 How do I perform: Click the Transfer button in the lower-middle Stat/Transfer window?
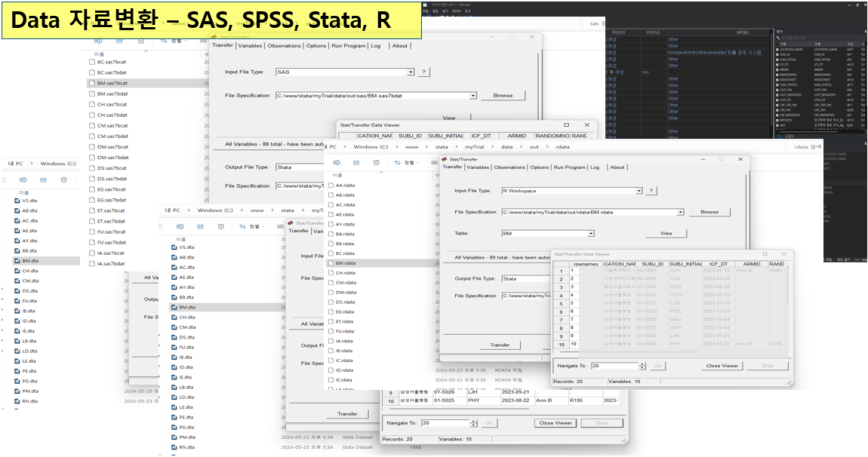347,414
